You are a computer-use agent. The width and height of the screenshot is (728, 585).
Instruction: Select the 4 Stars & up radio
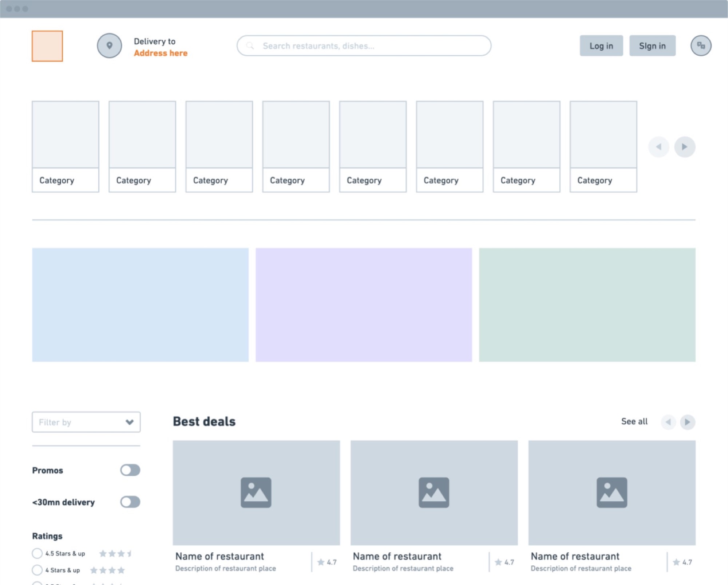(x=37, y=570)
